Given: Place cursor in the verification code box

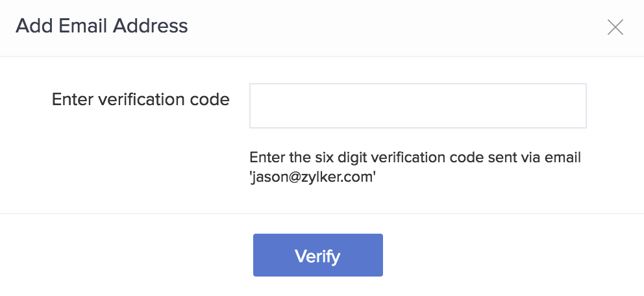Looking at the screenshot, I should coord(417,106).
